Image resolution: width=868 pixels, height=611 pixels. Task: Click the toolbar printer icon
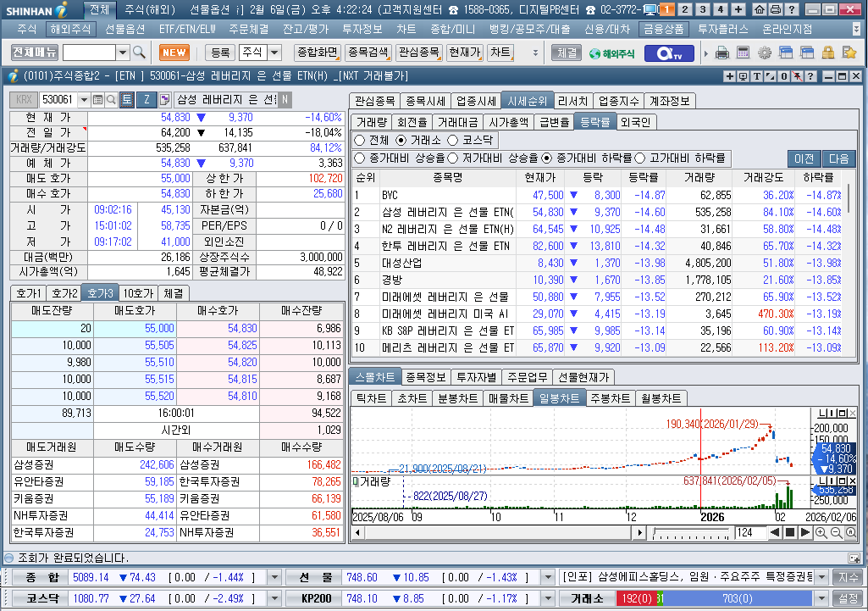[x=722, y=53]
